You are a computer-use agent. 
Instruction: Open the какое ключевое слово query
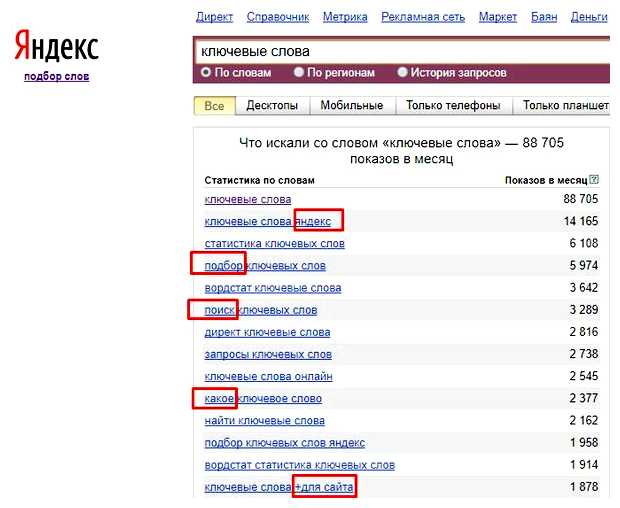(x=263, y=398)
